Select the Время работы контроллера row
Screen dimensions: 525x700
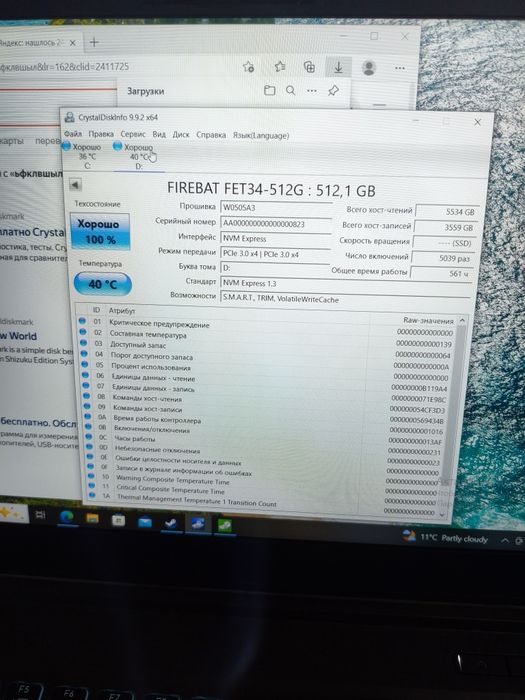point(267,423)
